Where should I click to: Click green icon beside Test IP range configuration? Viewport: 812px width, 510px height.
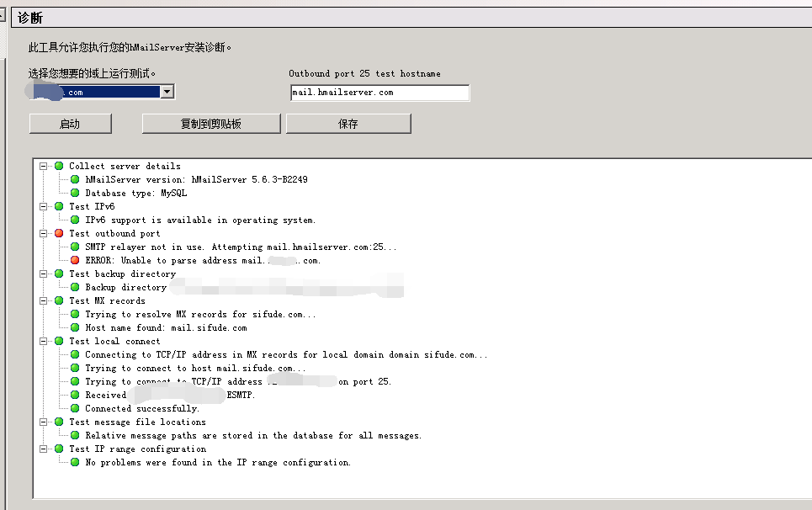[x=59, y=449]
